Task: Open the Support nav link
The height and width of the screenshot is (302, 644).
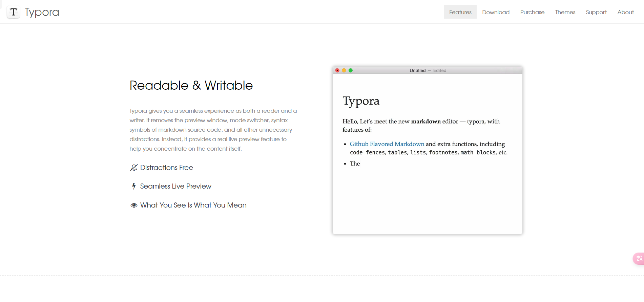Action: (596, 12)
